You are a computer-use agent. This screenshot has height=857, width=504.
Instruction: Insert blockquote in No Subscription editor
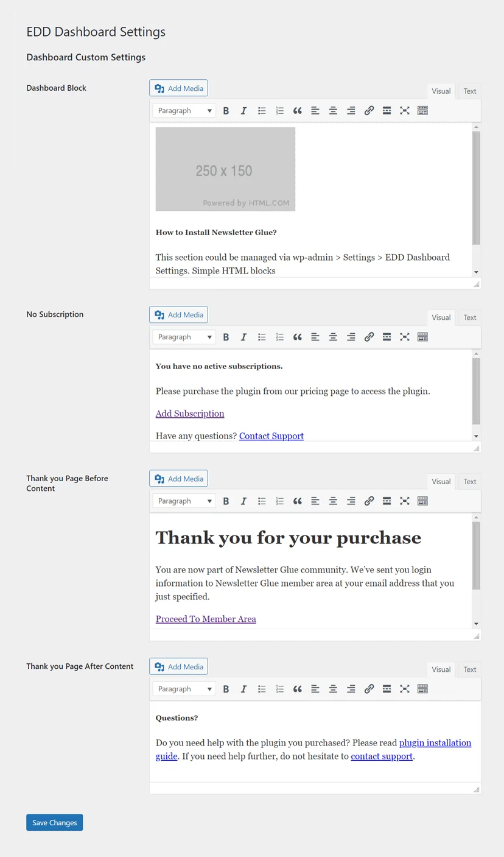pos(298,337)
